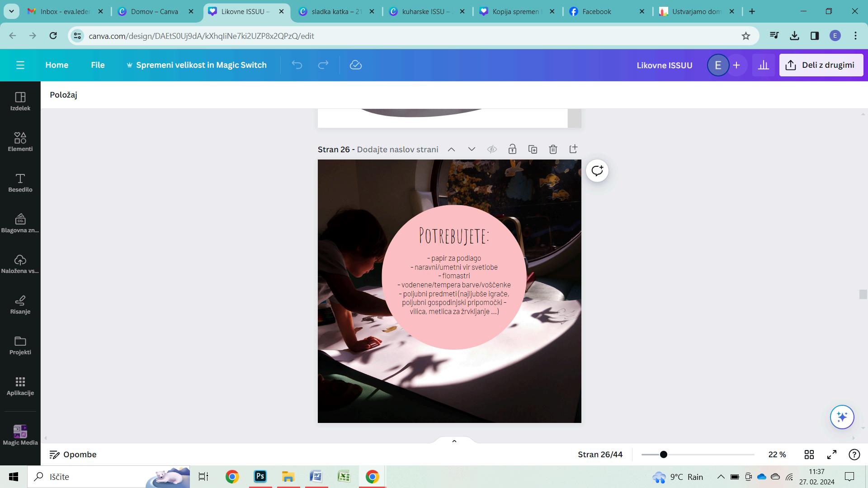This screenshot has height=488, width=868.
Task: Switch to the sladka katka tab
Action: (336, 12)
